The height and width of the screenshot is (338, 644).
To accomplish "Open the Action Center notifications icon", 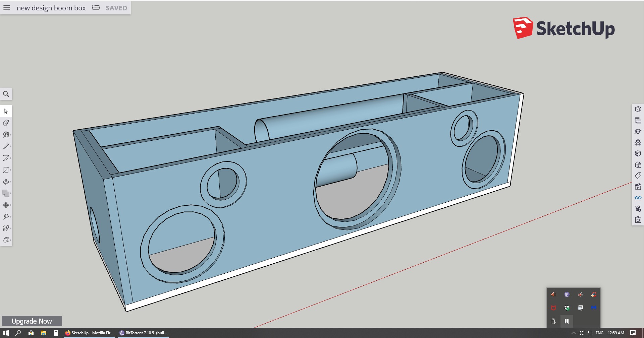I will [633, 333].
